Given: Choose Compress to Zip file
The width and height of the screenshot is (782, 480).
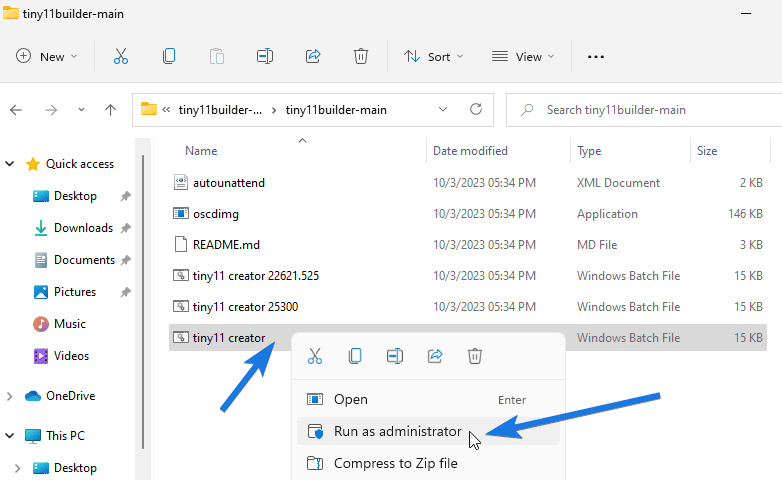Looking at the screenshot, I should 428,463.
